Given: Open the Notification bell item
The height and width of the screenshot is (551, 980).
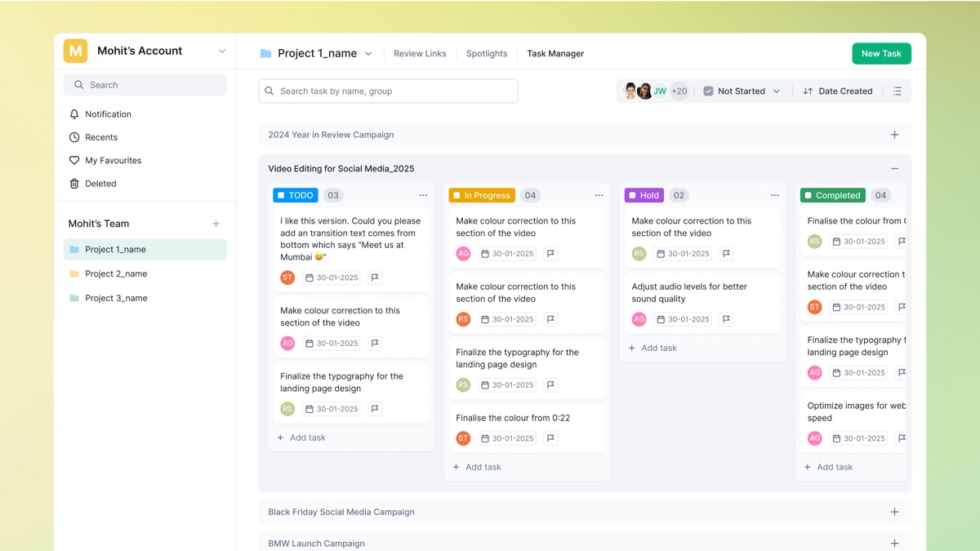Looking at the screenshot, I should [x=100, y=114].
